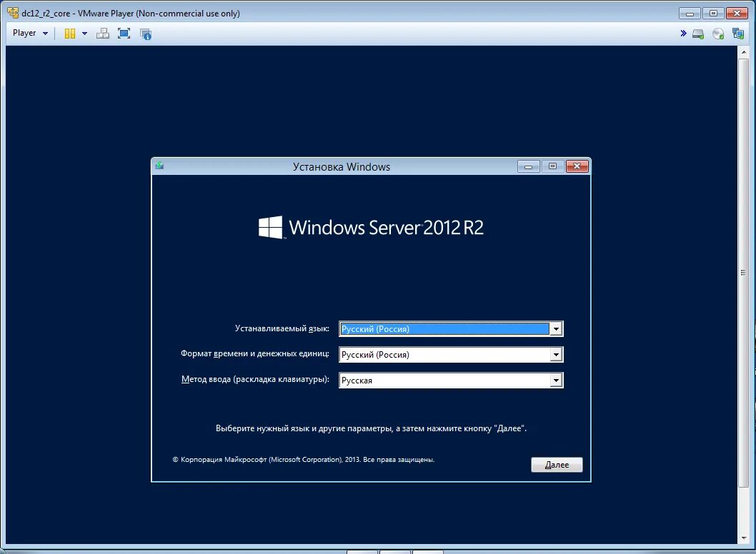Click the scrollbar up arrow
The image size is (756, 554).
[x=743, y=51]
